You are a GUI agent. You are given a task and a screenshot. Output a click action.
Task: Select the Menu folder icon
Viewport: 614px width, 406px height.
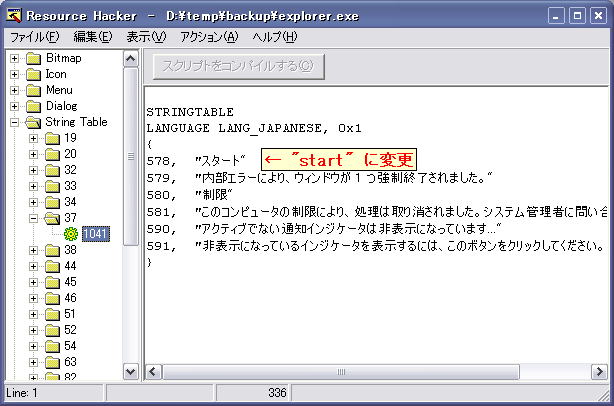tap(33, 90)
